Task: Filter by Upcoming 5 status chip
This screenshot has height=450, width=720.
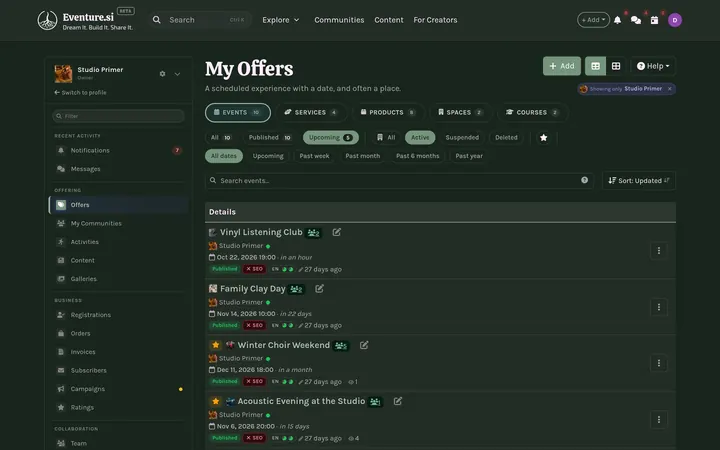Action: [x=331, y=138]
